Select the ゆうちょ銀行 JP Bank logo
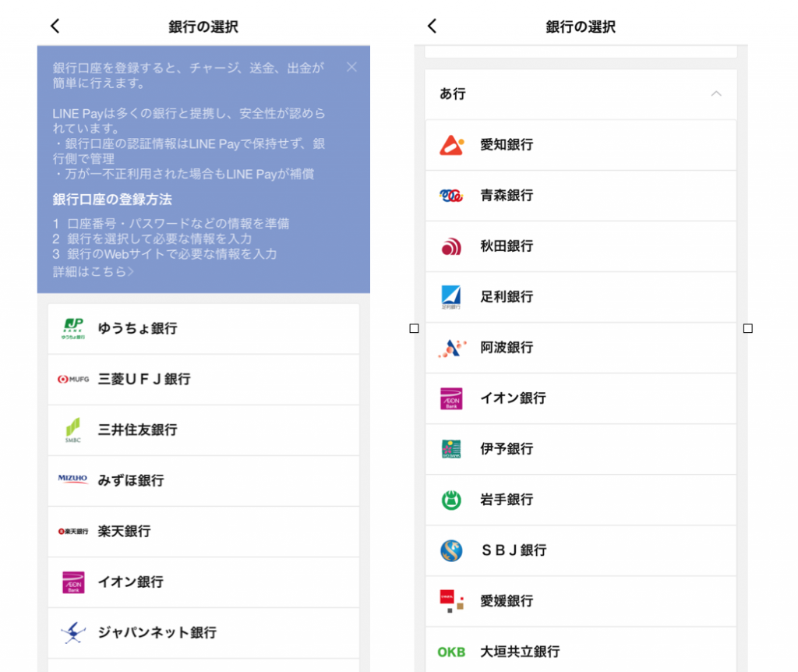Image resolution: width=798 pixels, height=672 pixels. [x=73, y=328]
